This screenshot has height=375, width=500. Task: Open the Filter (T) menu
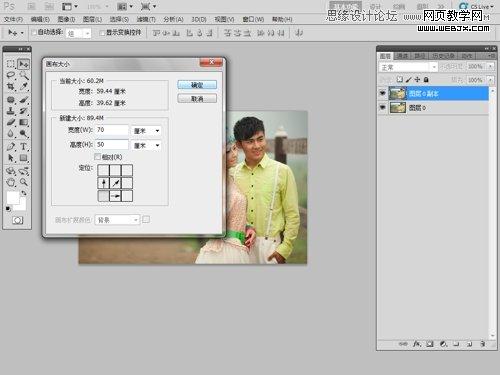coord(146,19)
